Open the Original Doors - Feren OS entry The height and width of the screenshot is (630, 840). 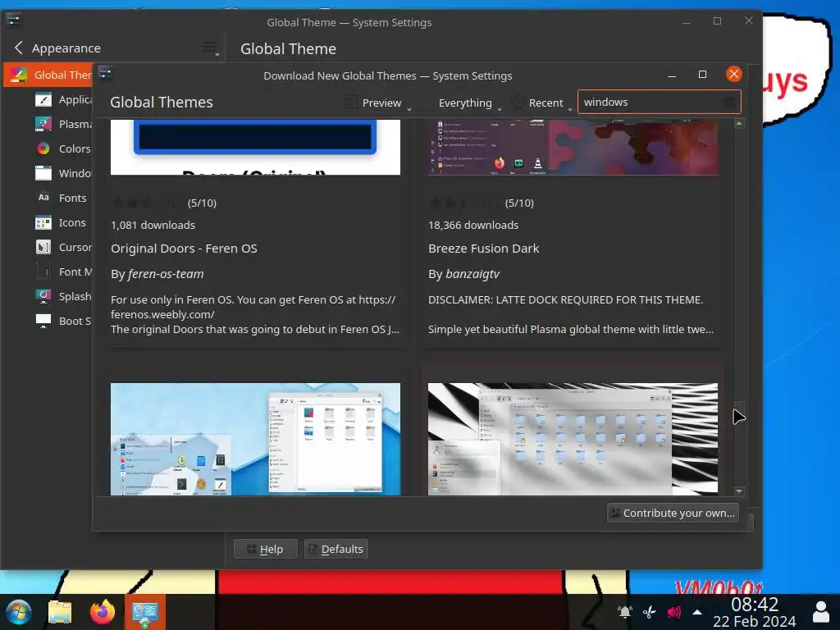184,249
